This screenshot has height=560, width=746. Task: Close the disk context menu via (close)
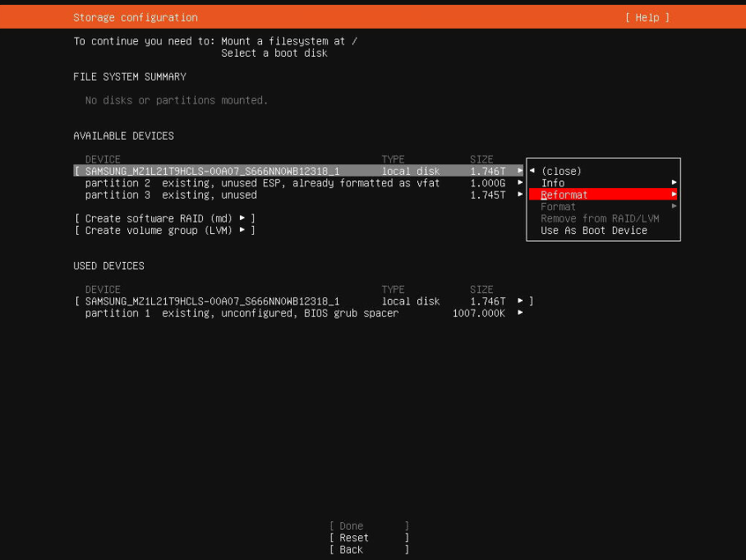[561, 171]
